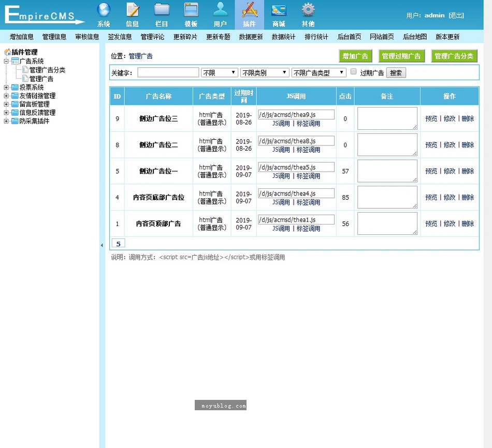492x448 pixels.
Task: Open 网站首页 in the submenu
Action: coord(382,37)
